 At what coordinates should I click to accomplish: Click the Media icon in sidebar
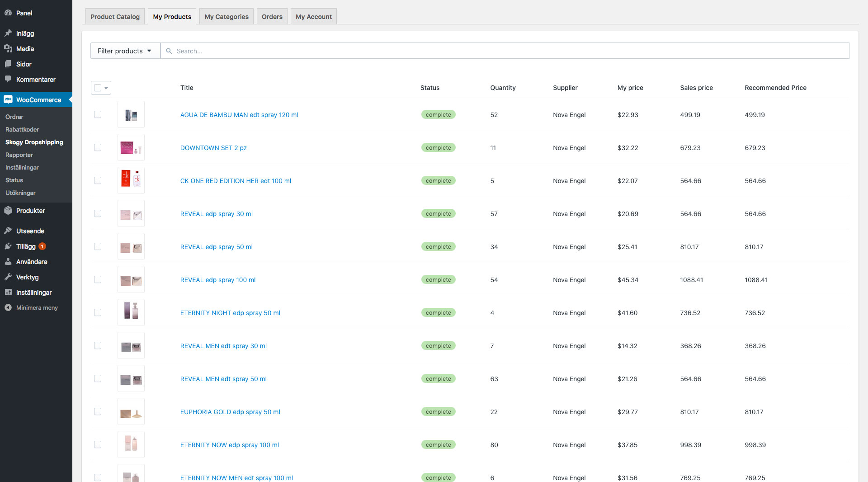click(8, 48)
